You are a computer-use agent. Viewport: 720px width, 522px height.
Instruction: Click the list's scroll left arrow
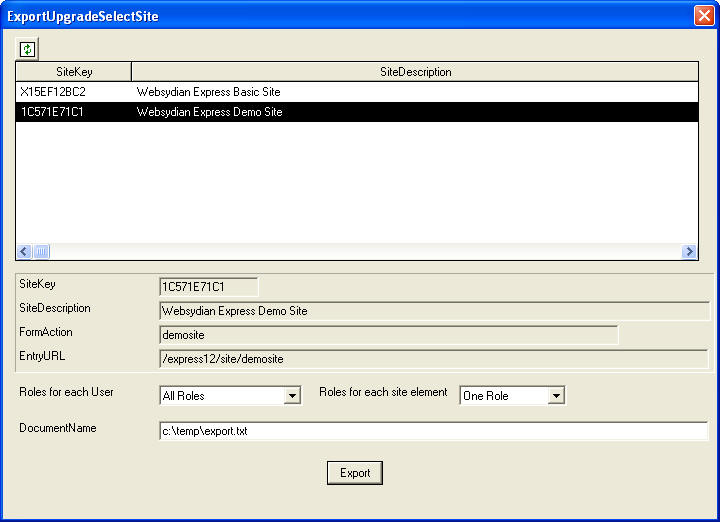coord(24,252)
